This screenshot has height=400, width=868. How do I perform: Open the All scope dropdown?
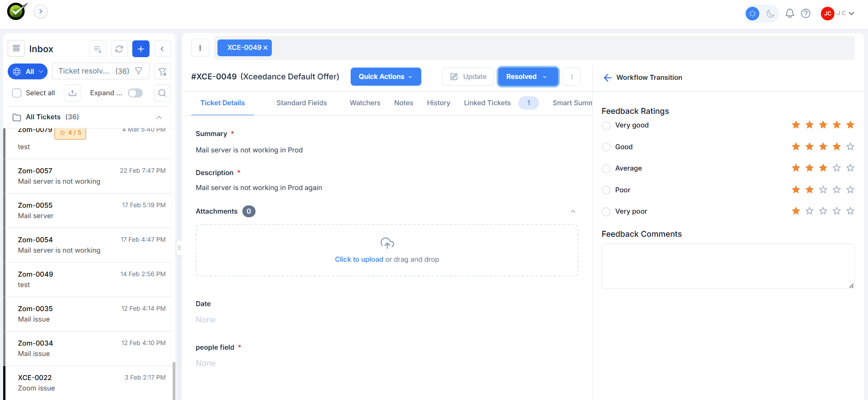(28, 72)
